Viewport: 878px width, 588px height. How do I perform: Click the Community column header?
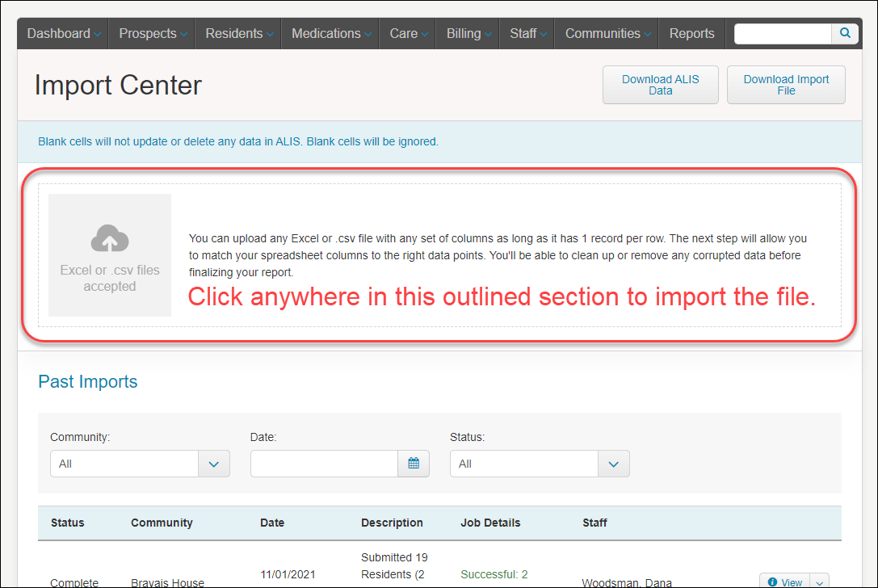[162, 523]
